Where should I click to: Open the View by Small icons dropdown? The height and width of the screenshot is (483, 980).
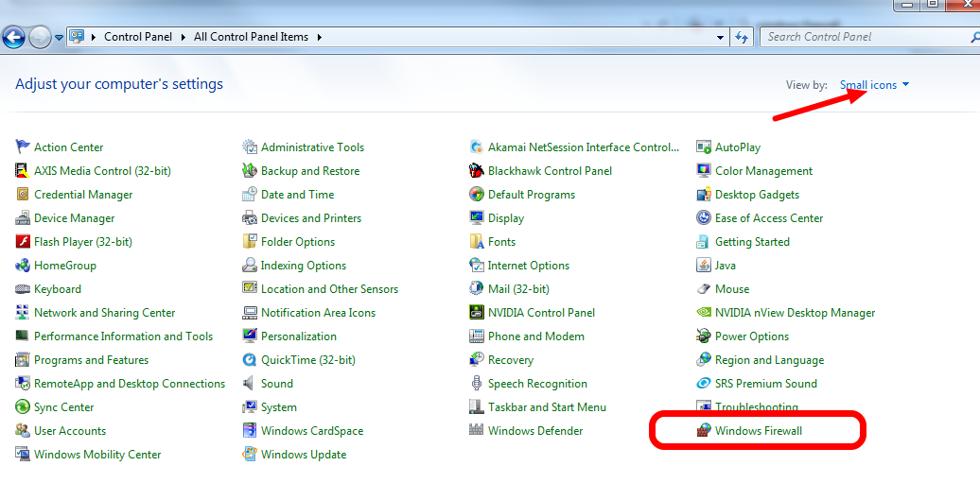[874, 85]
